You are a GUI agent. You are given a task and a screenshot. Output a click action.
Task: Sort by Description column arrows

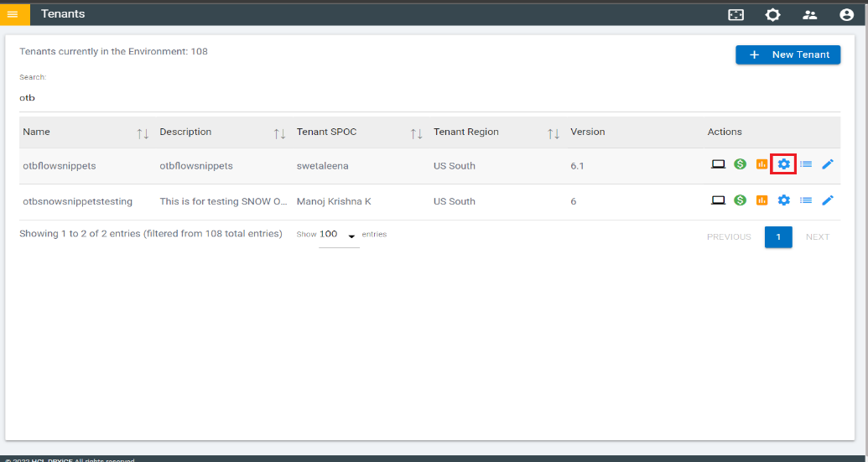[x=279, y=133]
